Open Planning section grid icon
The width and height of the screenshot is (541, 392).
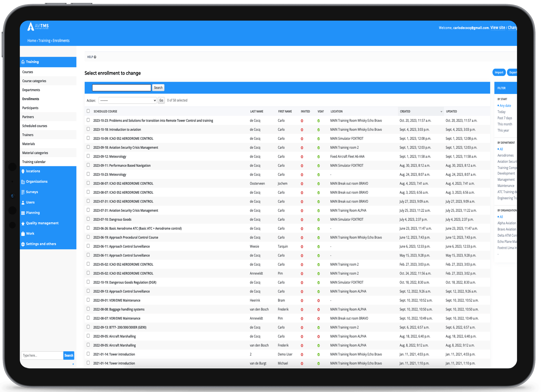[x=23, y=213]
